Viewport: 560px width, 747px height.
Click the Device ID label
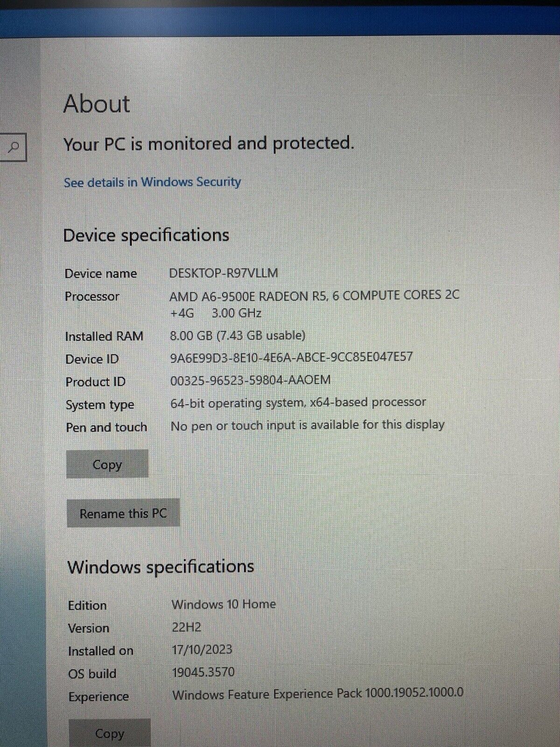tap(92, 359)
